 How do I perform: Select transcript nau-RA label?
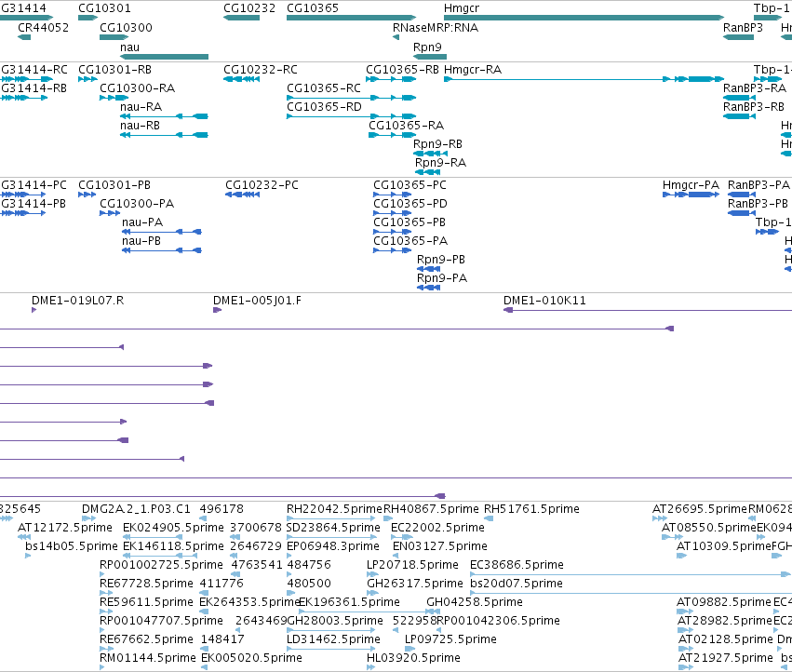tap(141, 107)
